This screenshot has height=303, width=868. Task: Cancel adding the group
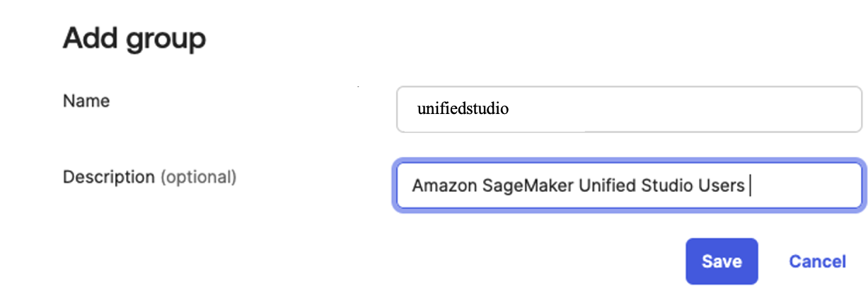[817, 261]
